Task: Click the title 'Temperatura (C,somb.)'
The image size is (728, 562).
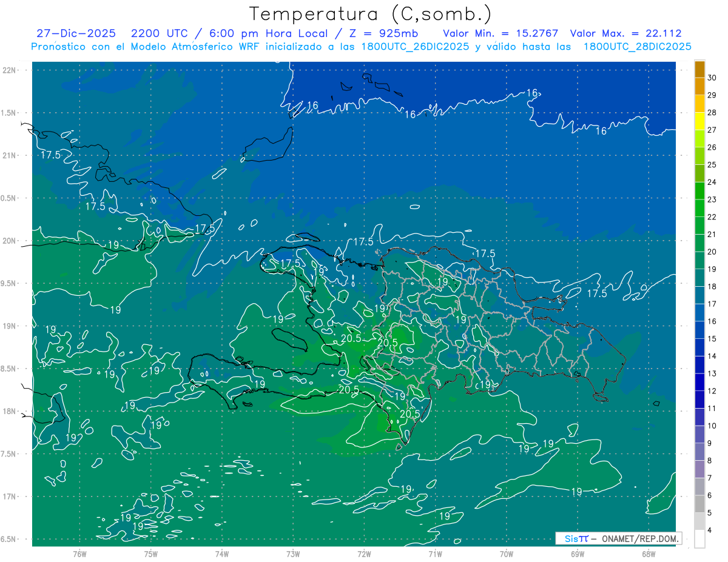Action: pyautogui.click(x=370, y=14)
